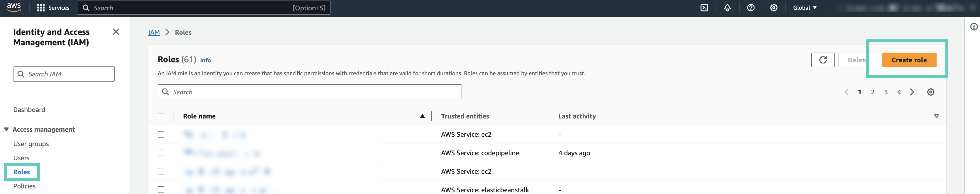Open the Global region dropdown
The height and width of the screenshot is (194, 980).
805,8
